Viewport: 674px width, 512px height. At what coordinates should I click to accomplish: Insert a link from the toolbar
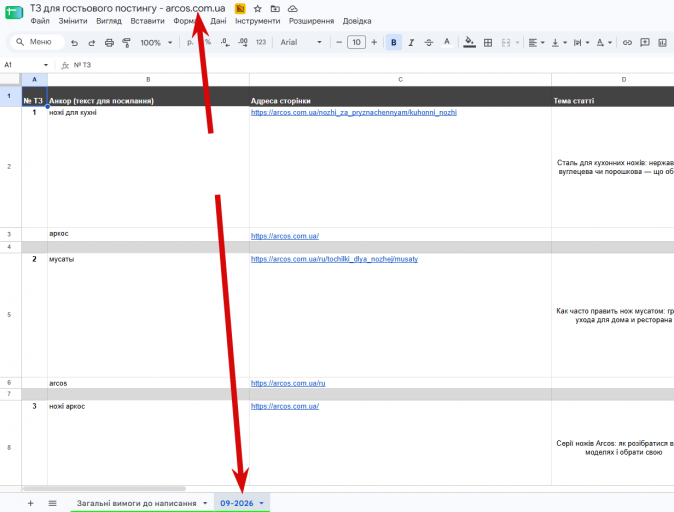pos(627,42)
